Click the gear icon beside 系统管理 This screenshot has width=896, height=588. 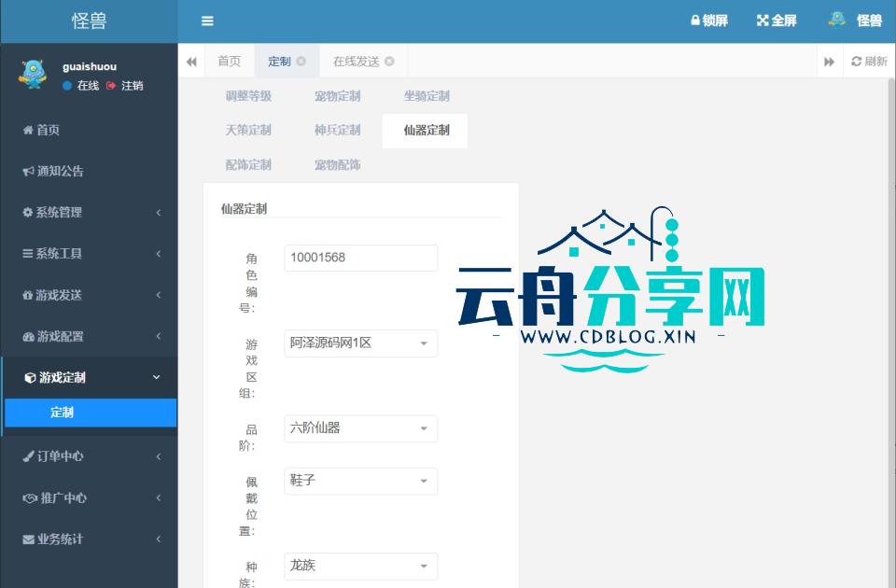click(x=27, y=213)
